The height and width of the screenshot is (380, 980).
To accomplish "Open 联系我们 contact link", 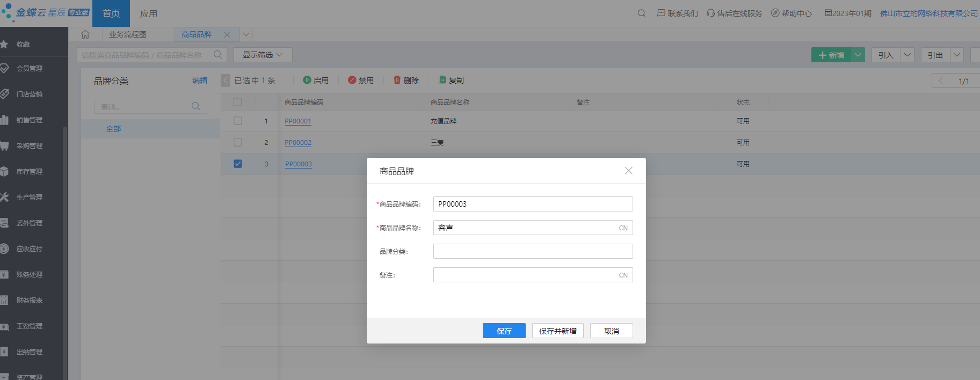I will tap(678, 13).
